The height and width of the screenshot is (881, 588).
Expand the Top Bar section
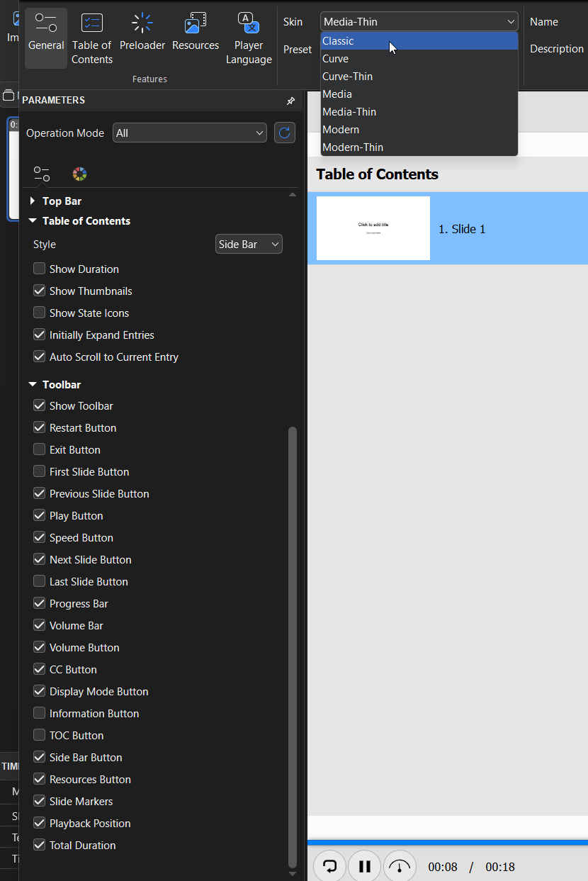click(33, 201)
